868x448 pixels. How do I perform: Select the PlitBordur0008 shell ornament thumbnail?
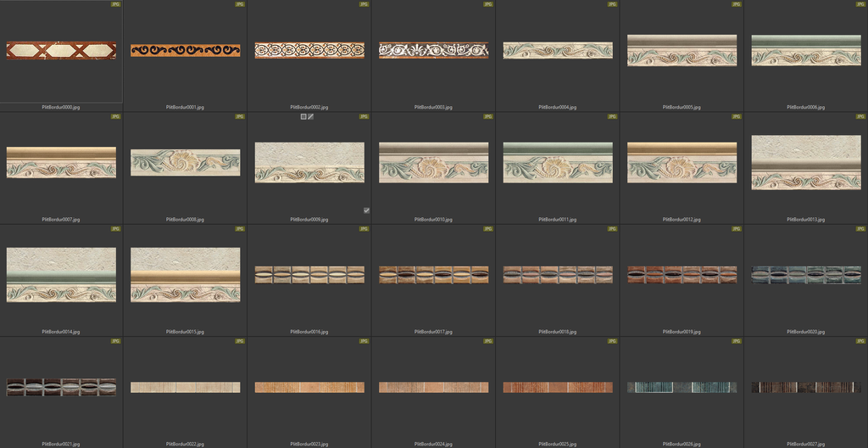click(185, 162)
